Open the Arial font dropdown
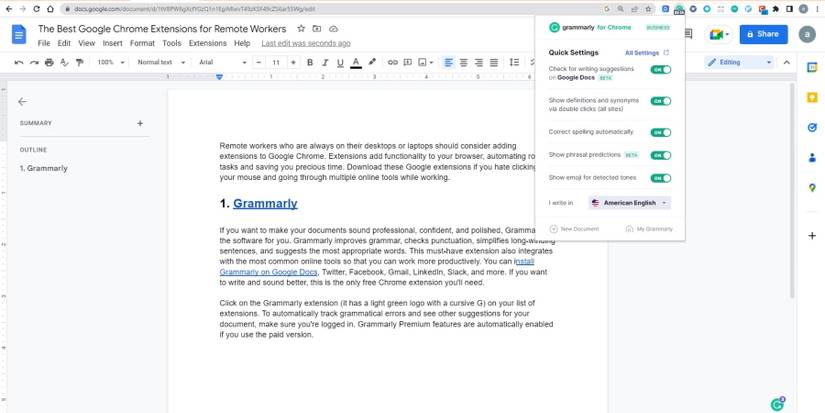 pos(223,63)
